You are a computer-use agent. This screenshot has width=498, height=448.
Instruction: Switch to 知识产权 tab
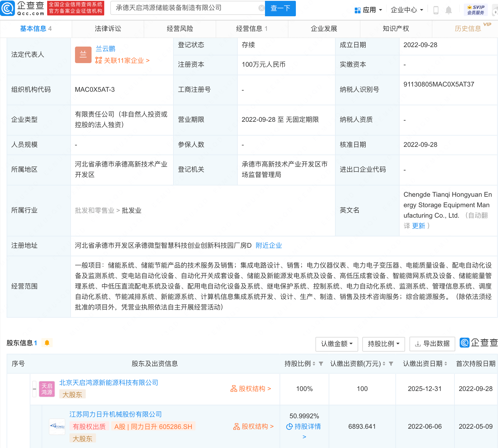(x=396, y=29)
